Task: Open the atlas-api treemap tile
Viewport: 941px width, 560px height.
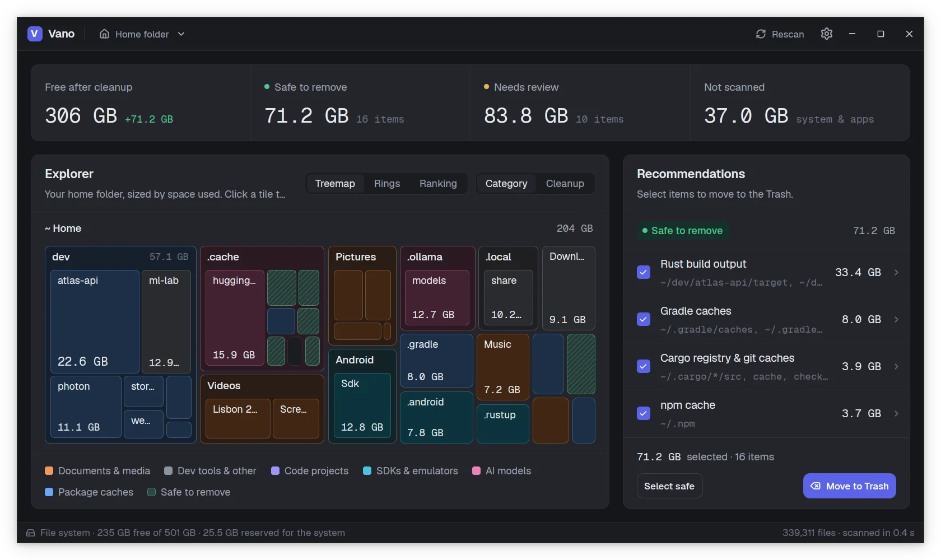Action: tap(95, 321)
